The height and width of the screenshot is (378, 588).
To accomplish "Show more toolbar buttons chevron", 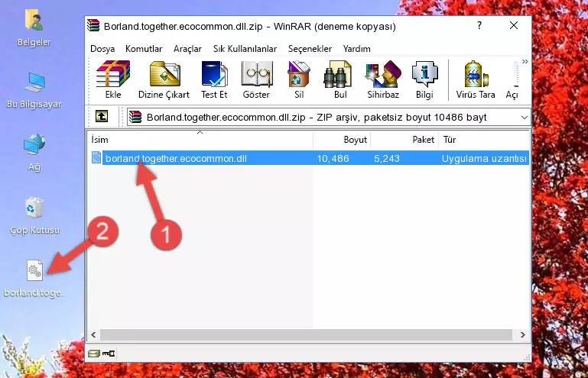I will point(525,61).
